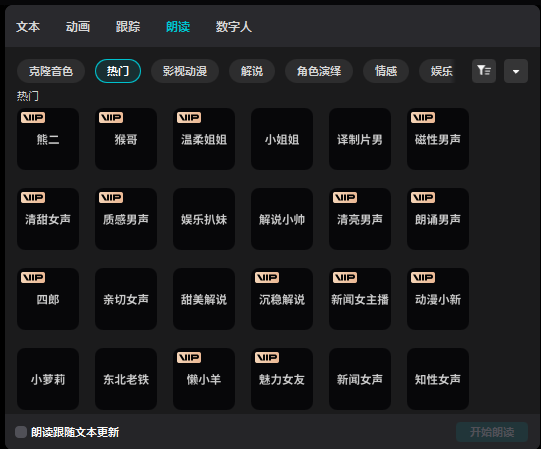541x449 pixels.
Task: Select the 猴哥 voice
Action: tap(126, 139)
